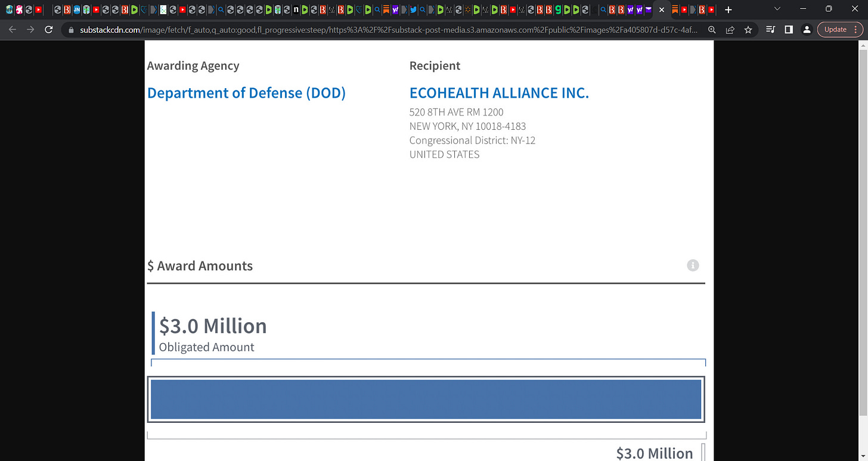This screenshot has height=461, width=868.
Task: Click 'Congressional District: NY-12' text
Action: pyautogui.click(x=472, y=141)
